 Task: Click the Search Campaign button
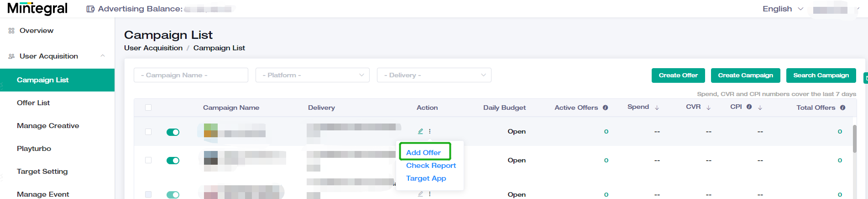coord(821,75)
